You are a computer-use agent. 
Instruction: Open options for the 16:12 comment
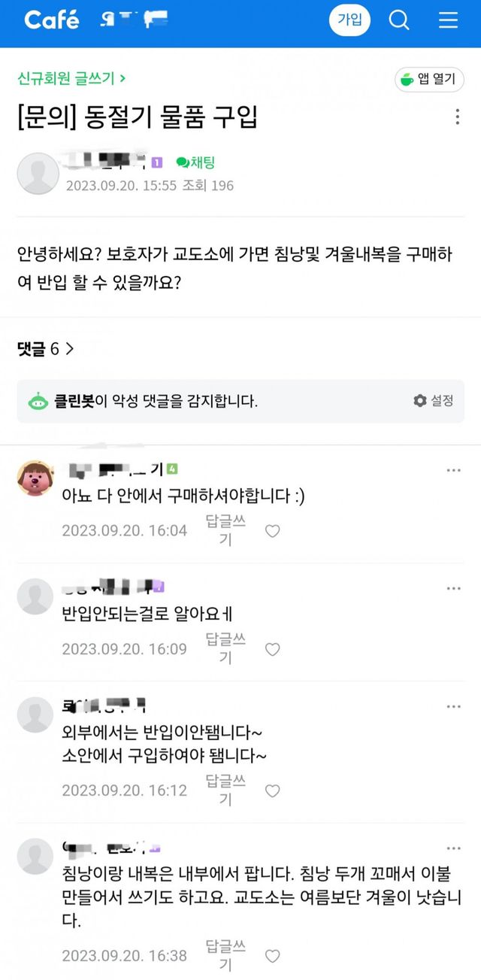pos(453,707)
